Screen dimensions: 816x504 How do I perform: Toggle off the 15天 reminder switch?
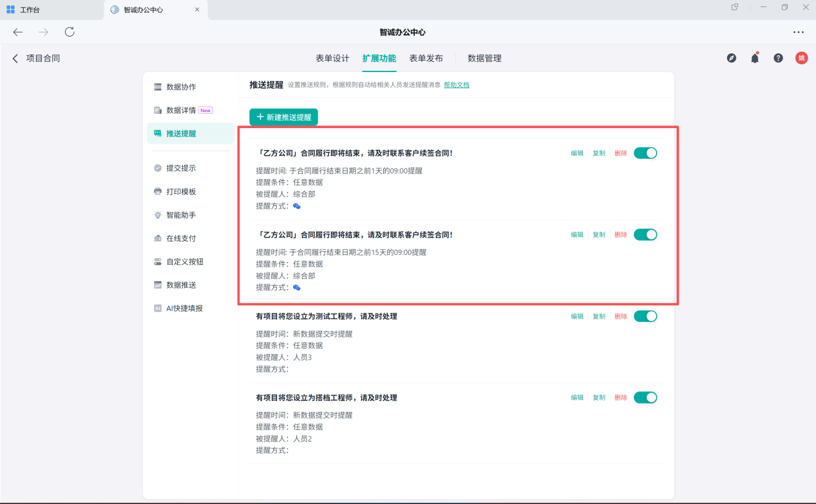click(x=645, y=234)
